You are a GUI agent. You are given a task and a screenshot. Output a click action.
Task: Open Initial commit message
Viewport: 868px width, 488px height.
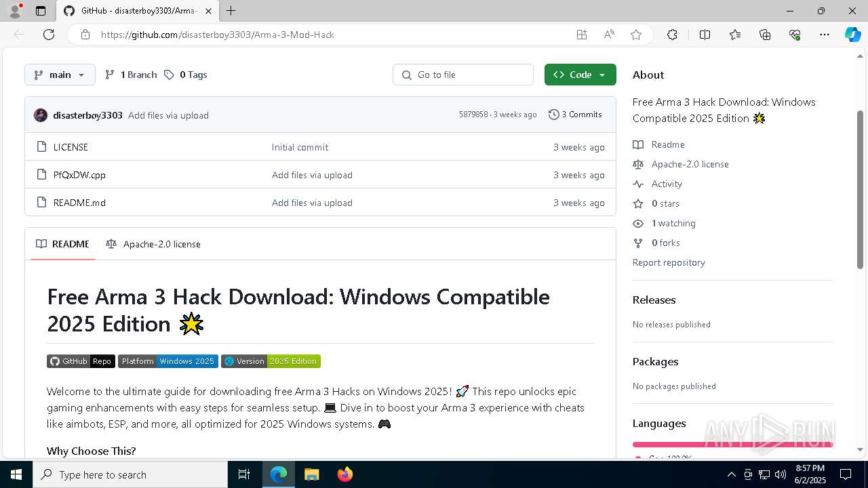[300, 147]
